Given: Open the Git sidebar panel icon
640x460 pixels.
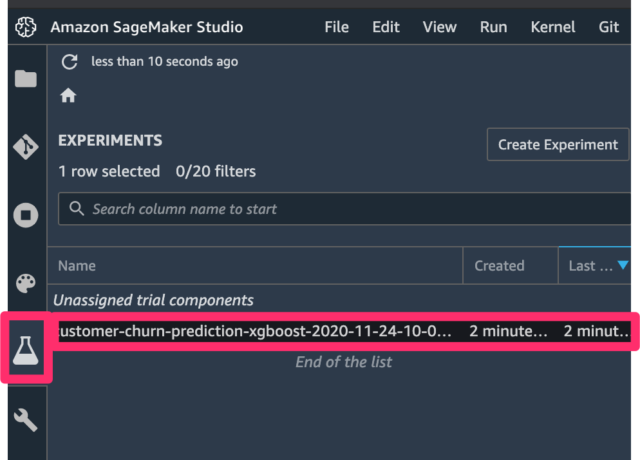Looking at the screenshot, I should (x=26, y=147).
